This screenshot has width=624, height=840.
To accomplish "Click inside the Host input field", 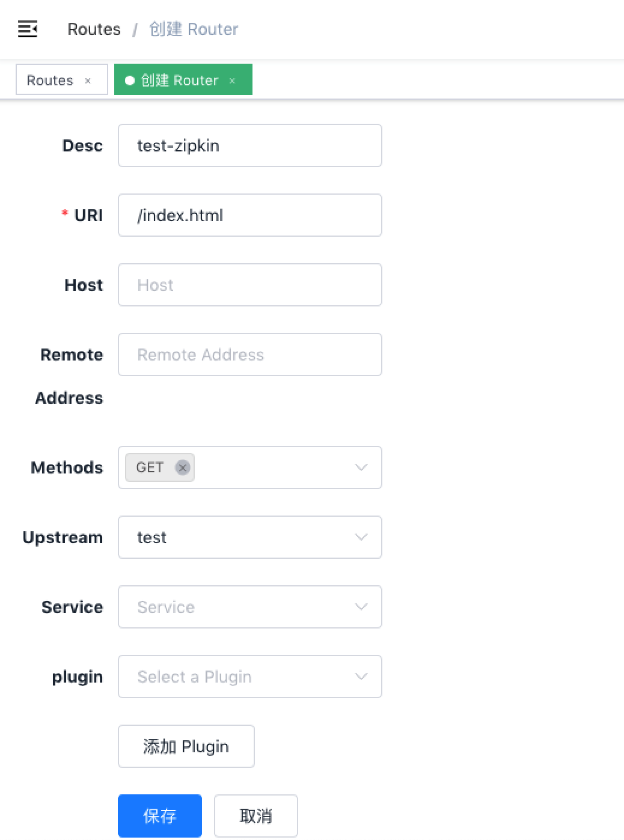I will [x=249, y=285].
